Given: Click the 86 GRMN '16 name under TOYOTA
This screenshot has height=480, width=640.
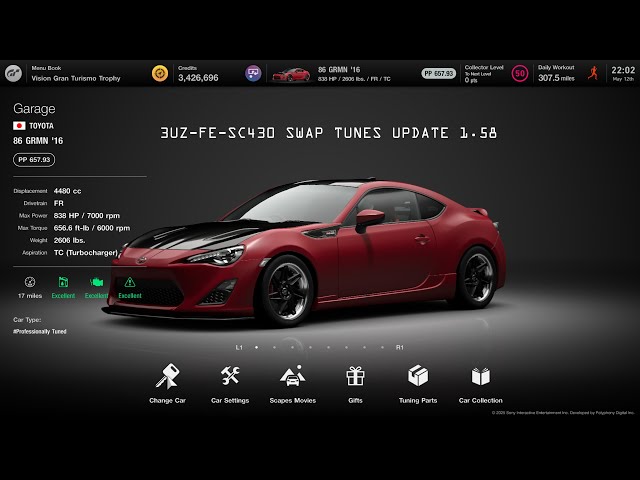Looking at the screenshot, I should 38,141.
